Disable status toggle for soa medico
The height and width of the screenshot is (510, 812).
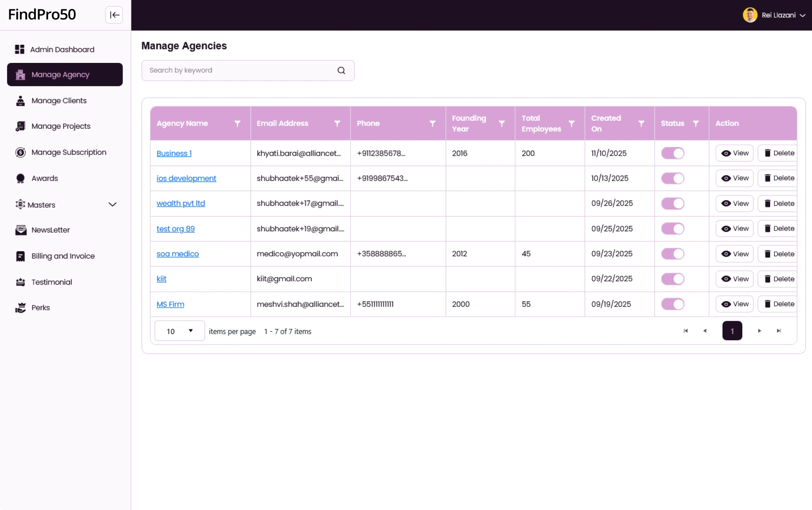(672, 254)
